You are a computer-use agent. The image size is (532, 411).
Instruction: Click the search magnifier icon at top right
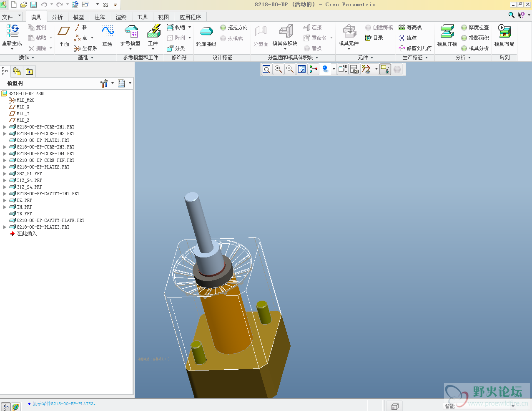coord(512,15)
